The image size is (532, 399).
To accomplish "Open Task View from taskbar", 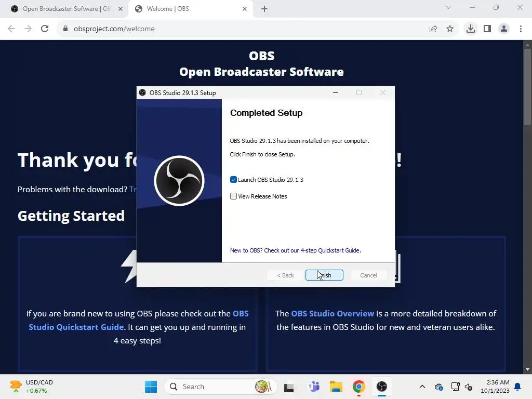I will [x=289, y=387].
